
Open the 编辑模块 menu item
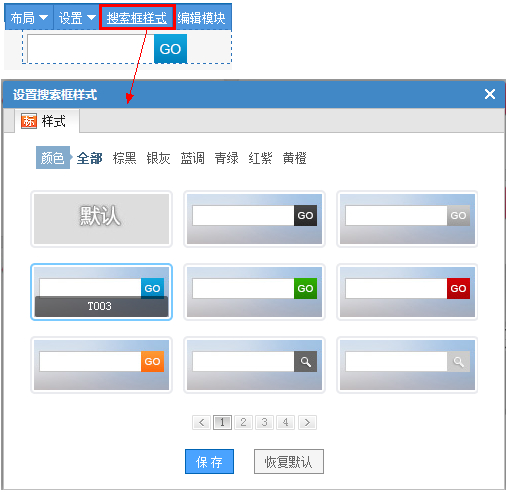point(201,18)
